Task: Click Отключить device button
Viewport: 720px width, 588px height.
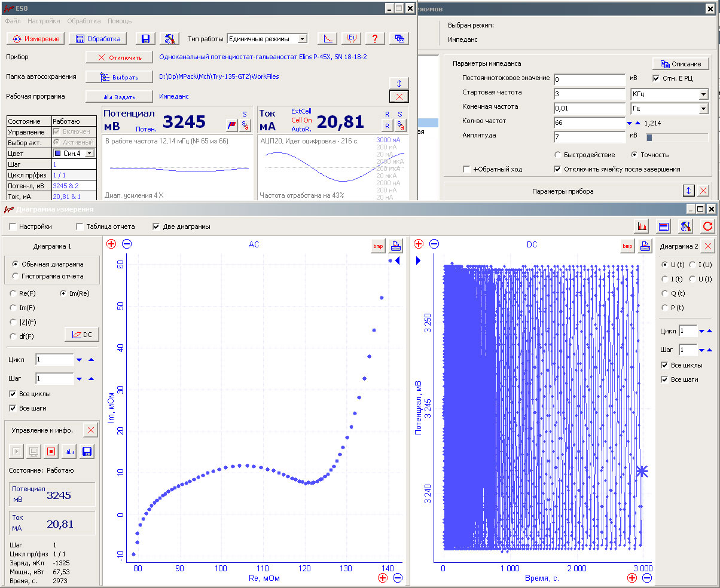Action: 120,57
